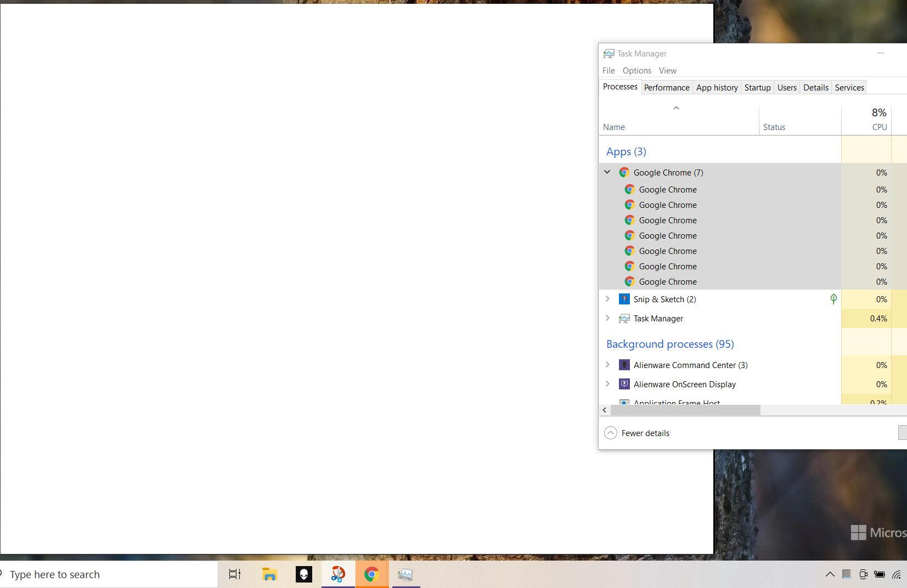Open the Options menu in Task Manager

[x=637, y=71]
